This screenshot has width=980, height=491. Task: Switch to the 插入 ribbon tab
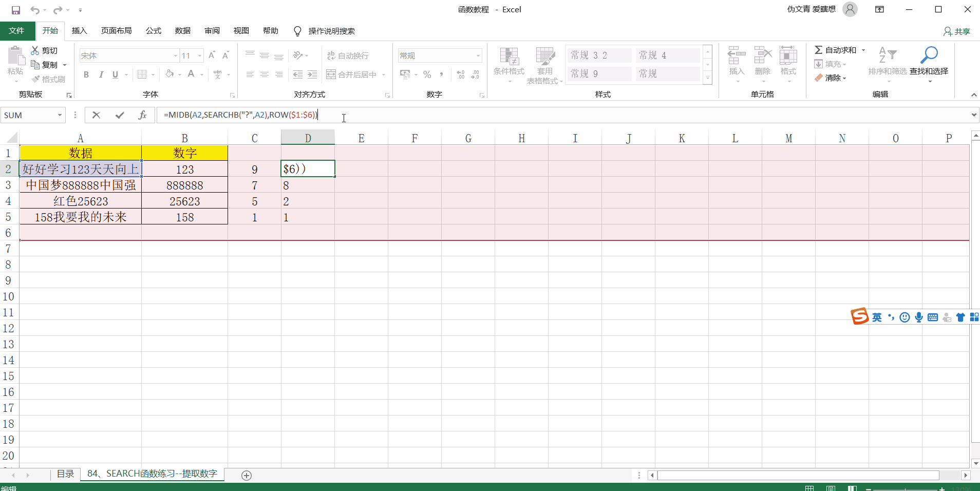(x=79, y=31)
